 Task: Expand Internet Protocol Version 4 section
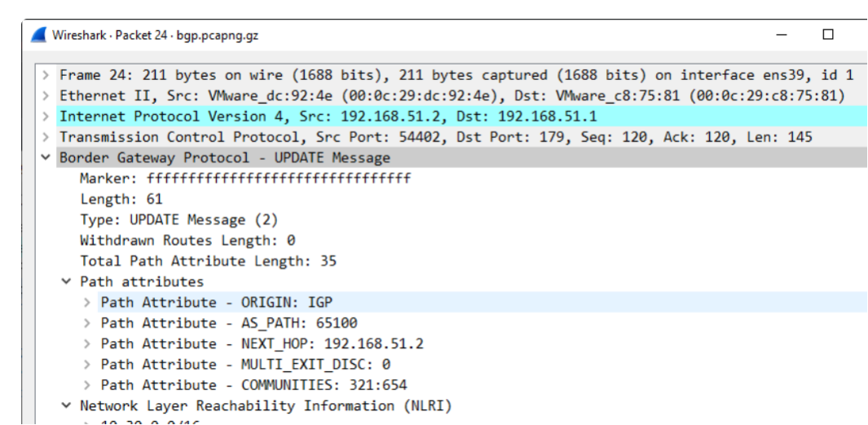point(47,117)
